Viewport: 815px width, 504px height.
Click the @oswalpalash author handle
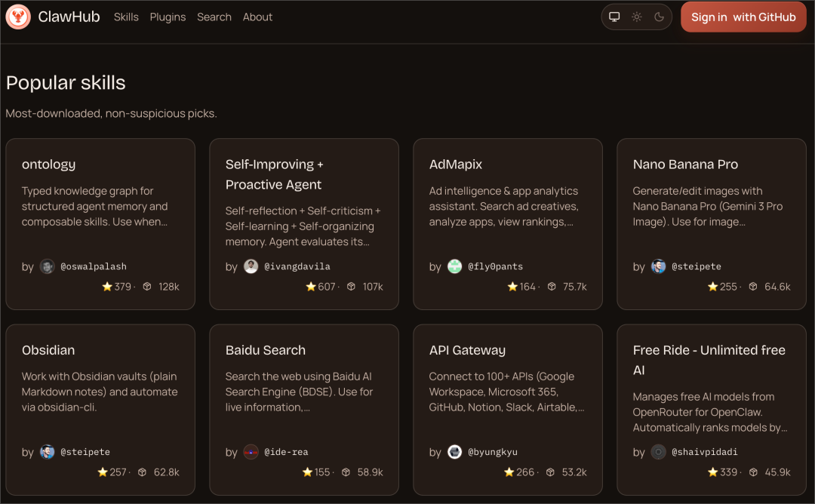pyautogui.click(x=94, y=266)
